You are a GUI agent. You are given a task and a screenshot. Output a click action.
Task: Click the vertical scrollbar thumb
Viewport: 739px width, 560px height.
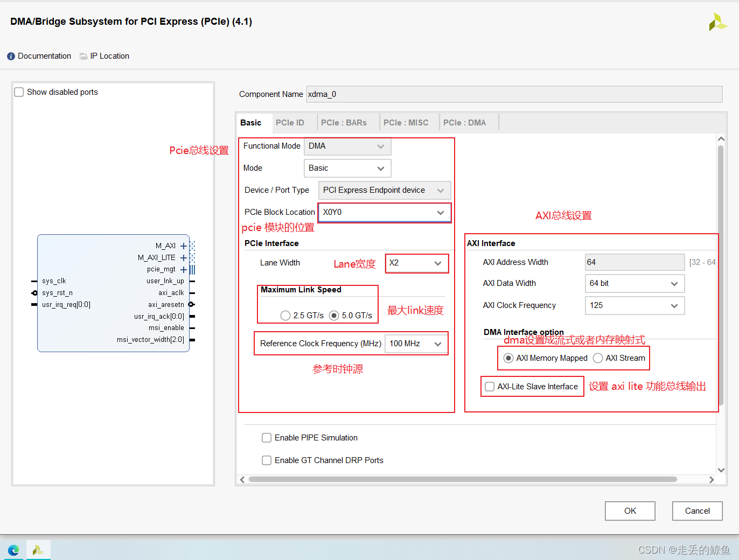coord(721,275)
